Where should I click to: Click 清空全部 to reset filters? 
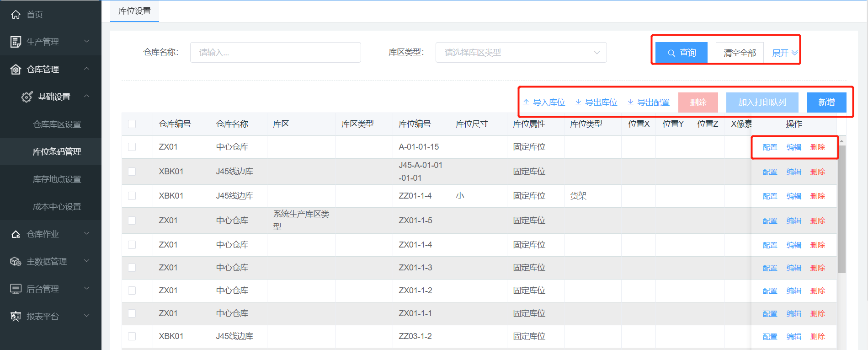coord(739,53)
